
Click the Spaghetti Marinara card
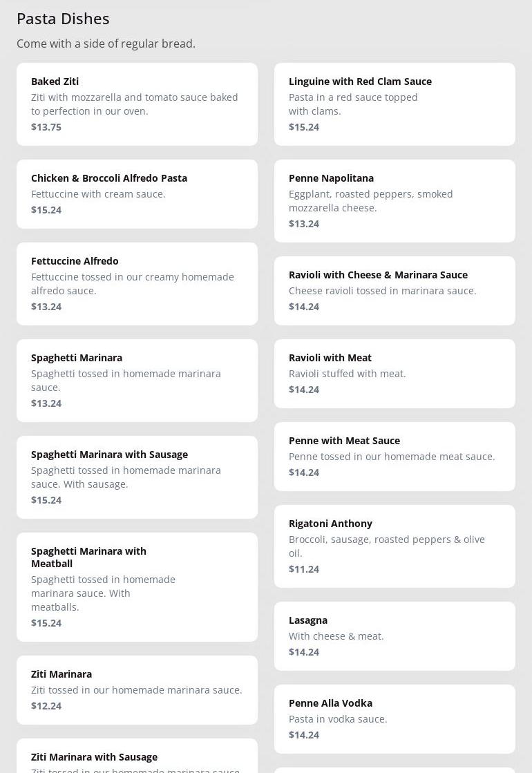137,380
